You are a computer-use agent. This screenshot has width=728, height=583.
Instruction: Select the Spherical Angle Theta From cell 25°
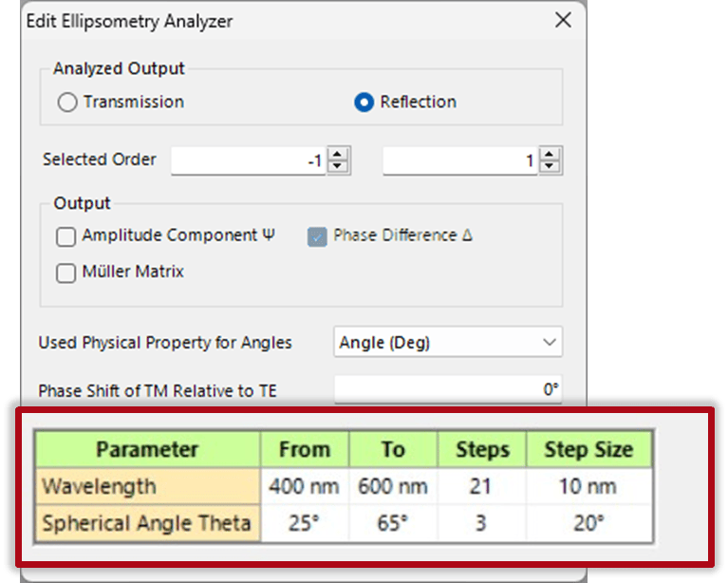point(304,522)
